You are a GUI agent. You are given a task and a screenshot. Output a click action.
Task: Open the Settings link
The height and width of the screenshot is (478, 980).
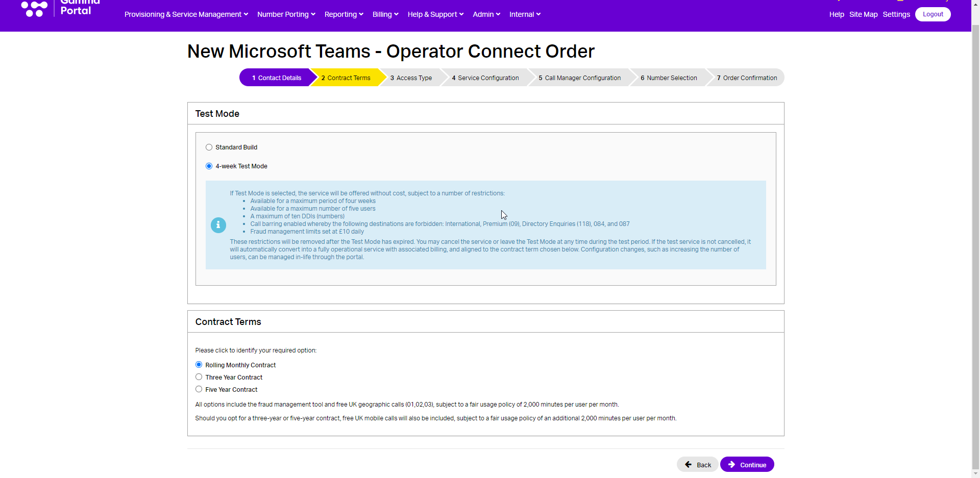896,14
